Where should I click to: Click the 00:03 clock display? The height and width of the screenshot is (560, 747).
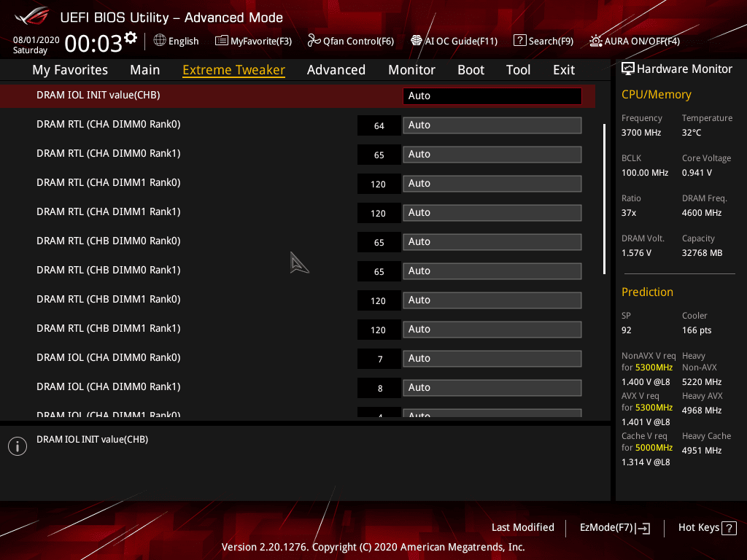pos(94,44)
